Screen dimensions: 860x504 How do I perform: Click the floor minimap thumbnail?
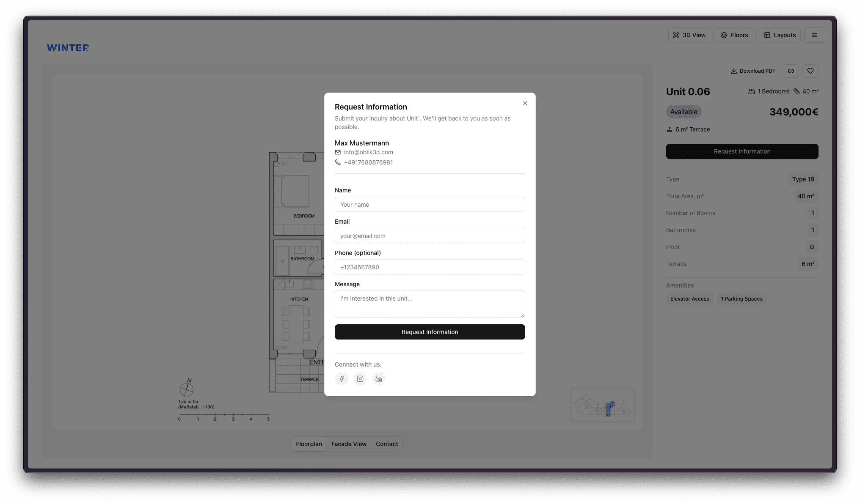click(602, 405)
